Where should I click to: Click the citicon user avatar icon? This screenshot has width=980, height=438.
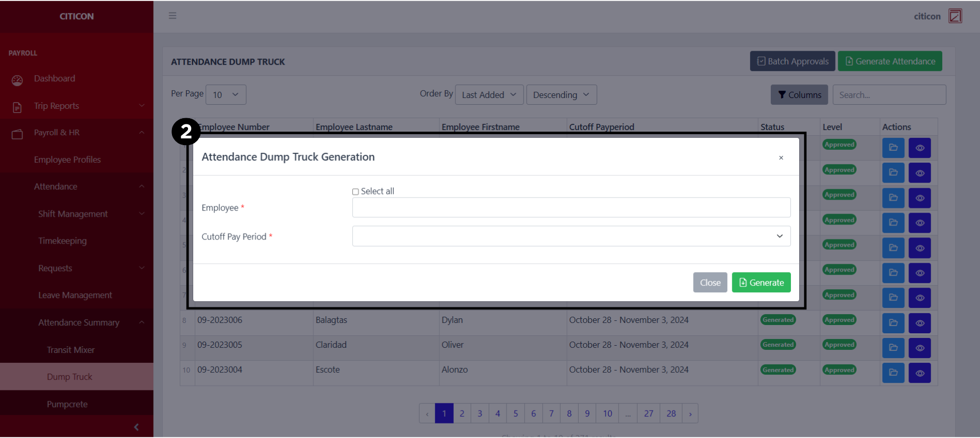[955, 16]
